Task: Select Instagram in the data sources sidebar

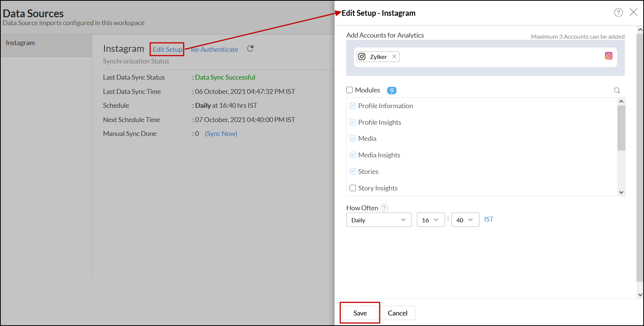Action: point(21,43)
